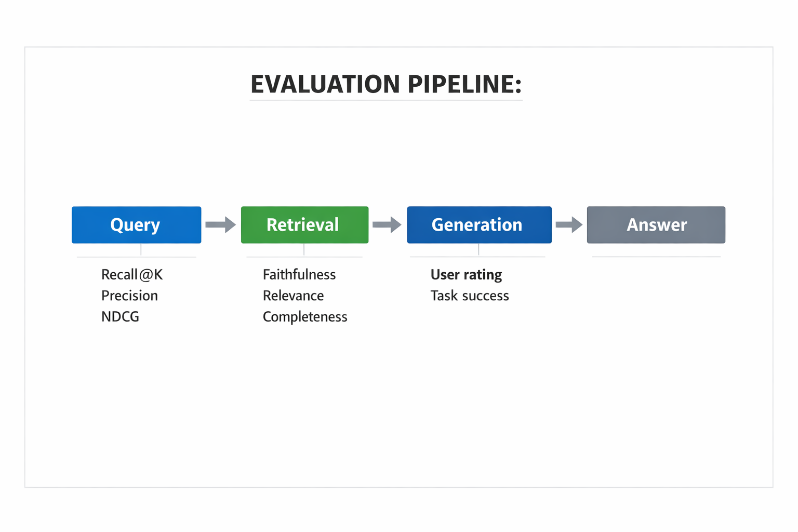Click the EVALUATION PIPELINE title
This screenshot has height=532, width=798.
[386, 84]
